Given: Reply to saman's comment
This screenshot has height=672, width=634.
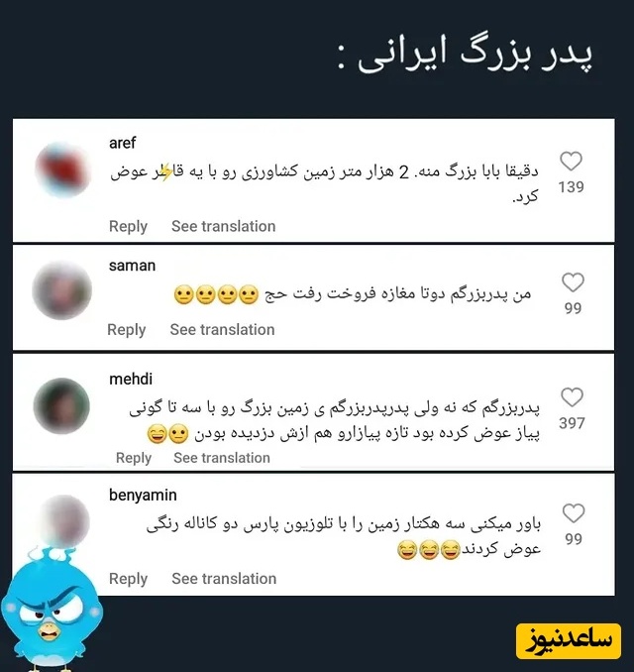Looking at the screenshot, I should [x=127, y=330].
